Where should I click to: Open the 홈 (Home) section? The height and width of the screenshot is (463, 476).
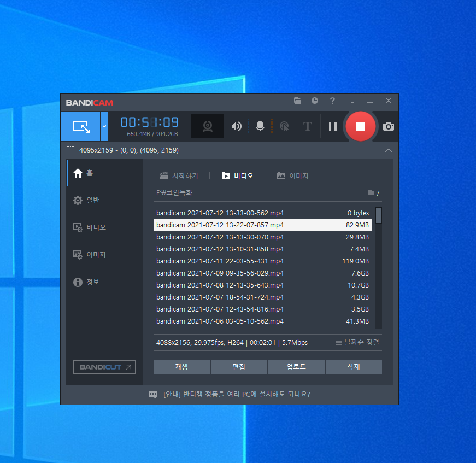point(105,173)
